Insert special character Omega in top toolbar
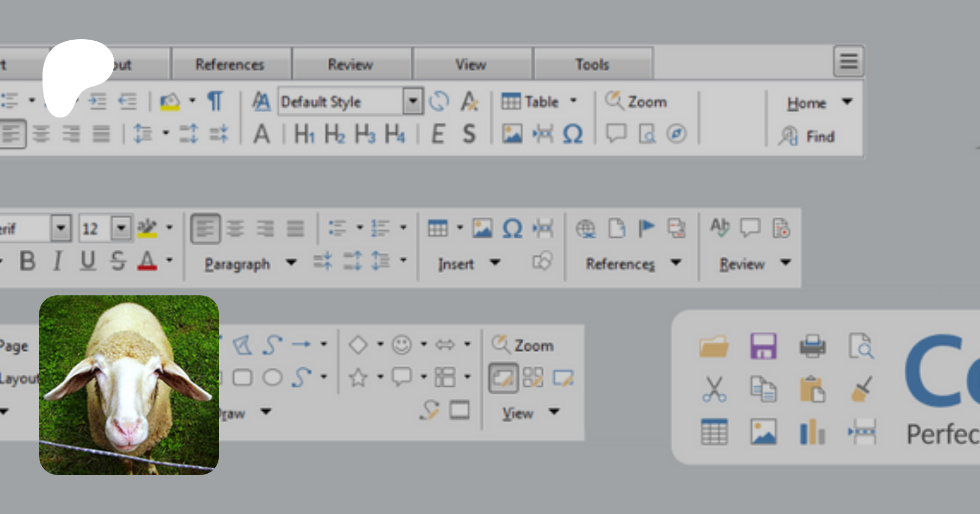 (572, 134)
